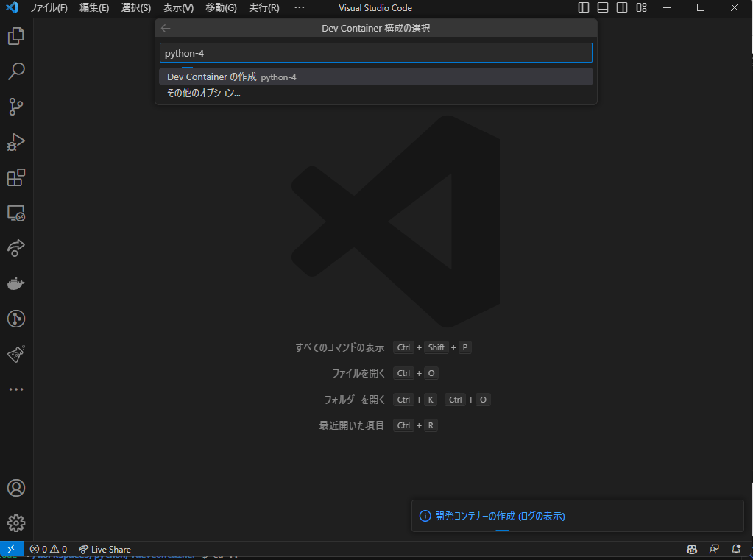Image resolution: width=753 pixels, height=560 pixels.
Task: Open the ファイル(F) menu
Action: pos(49,7)
